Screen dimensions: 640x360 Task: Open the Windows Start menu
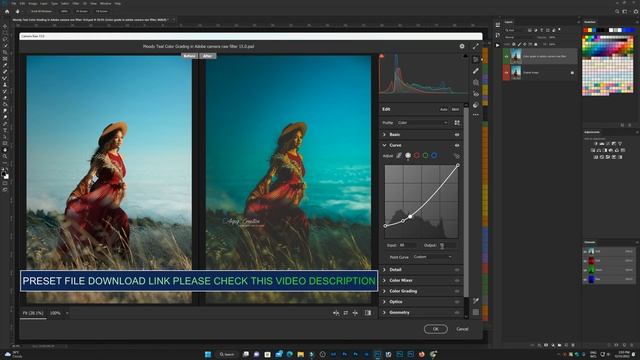tap(208, 354)
